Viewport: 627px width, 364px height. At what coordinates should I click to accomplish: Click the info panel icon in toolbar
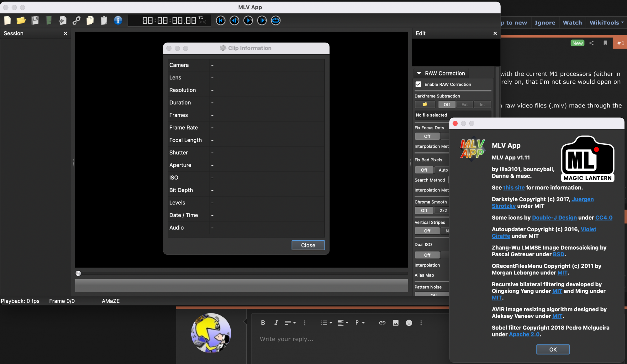tap(118, 20)
